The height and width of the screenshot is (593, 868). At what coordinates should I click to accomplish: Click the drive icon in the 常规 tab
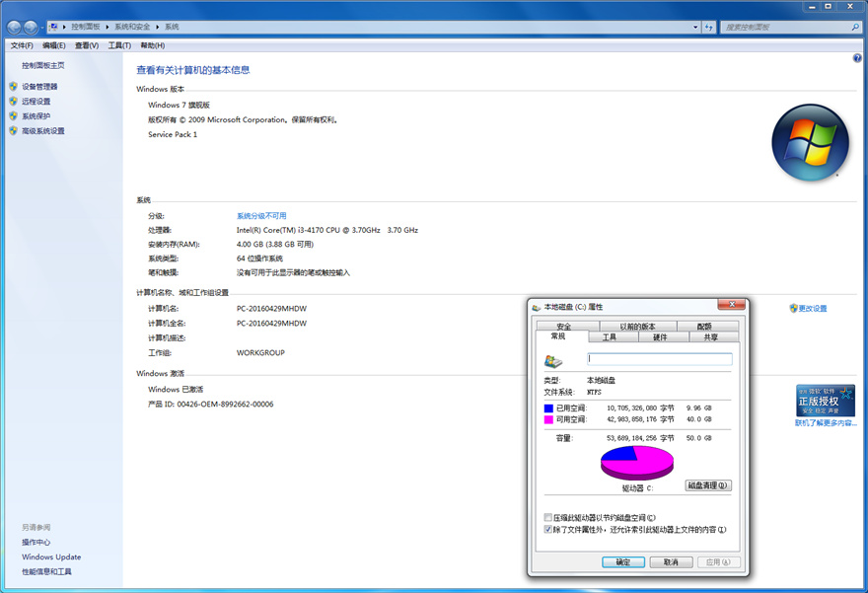[553, 361]
